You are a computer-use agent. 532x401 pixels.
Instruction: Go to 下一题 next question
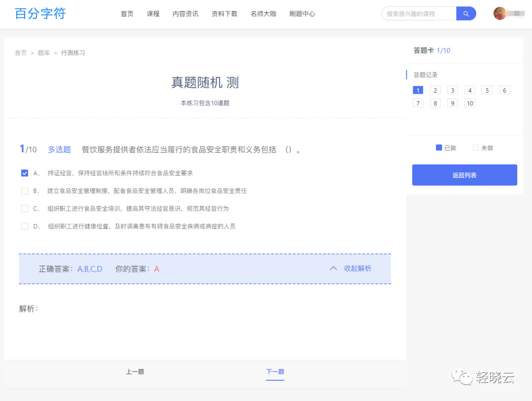coord(275,372)
